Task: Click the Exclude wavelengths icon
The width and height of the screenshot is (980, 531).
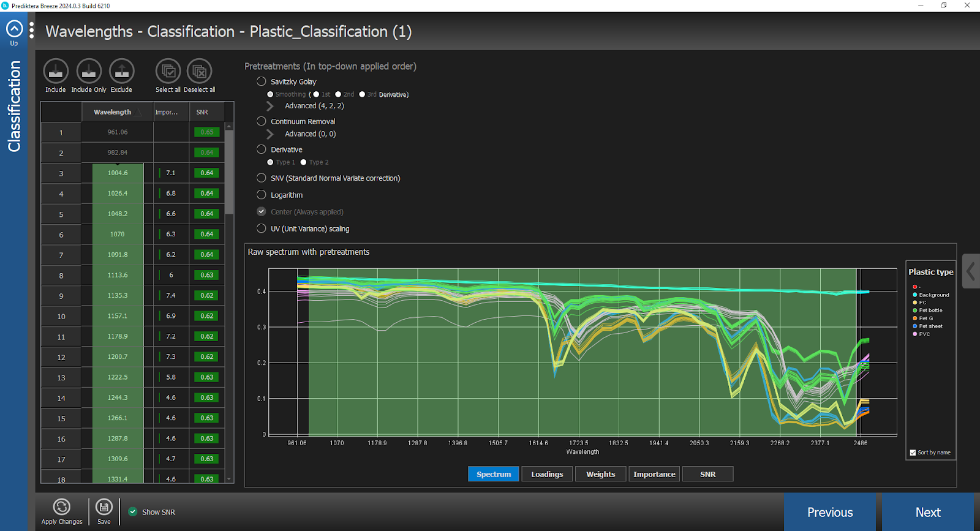Action: (x=121, y=72)
